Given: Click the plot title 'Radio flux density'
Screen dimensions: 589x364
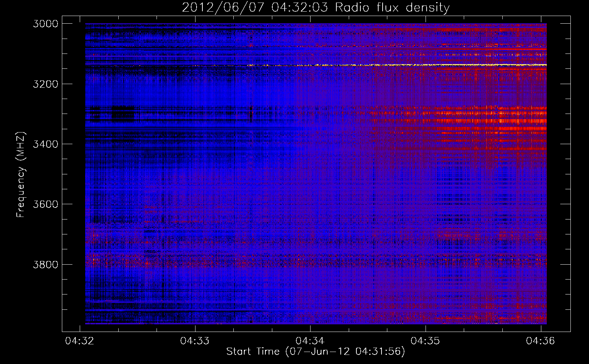Looking at the screenshot, I should [x=316, y=7].
